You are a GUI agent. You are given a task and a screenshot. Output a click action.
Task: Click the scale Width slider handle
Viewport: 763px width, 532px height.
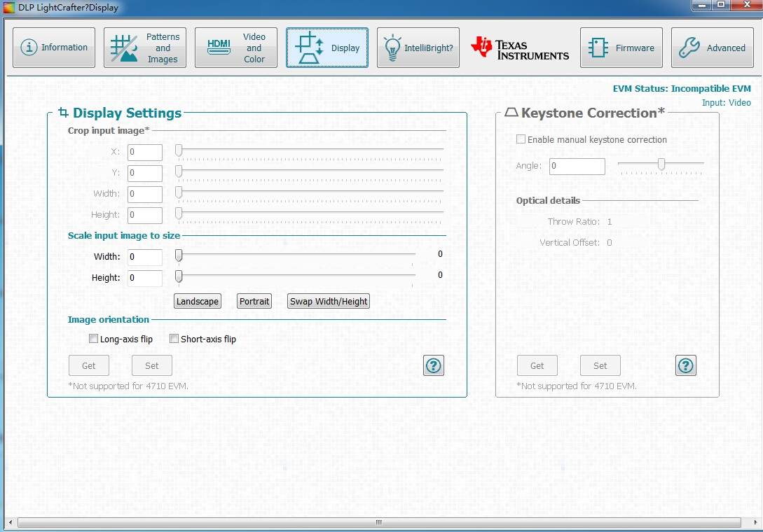tap(179, 255)
